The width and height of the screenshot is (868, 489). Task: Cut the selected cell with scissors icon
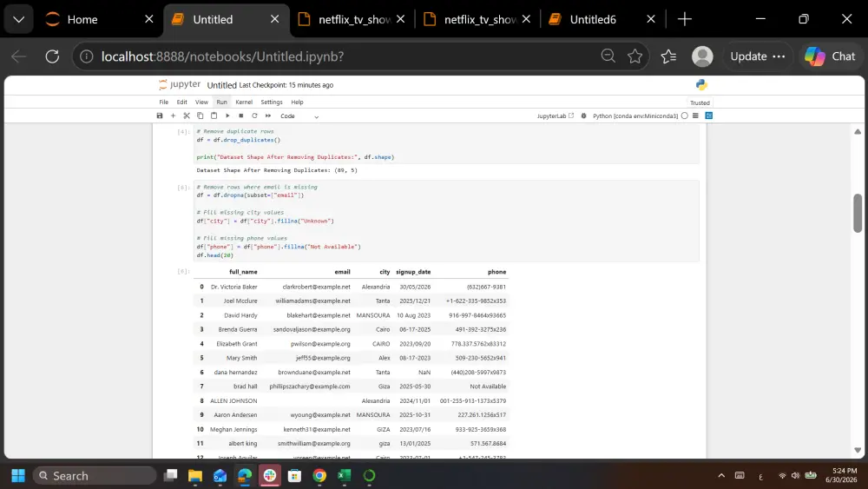187,116
